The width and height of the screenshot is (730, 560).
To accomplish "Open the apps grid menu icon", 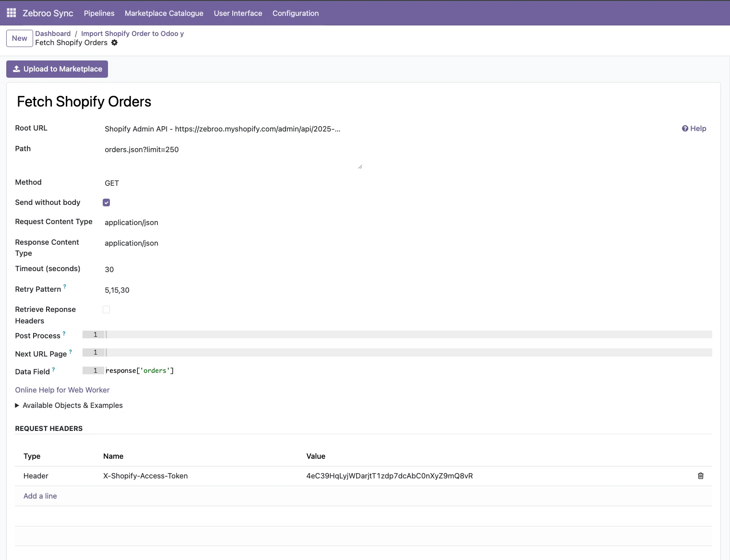I will tap(12, 13).
